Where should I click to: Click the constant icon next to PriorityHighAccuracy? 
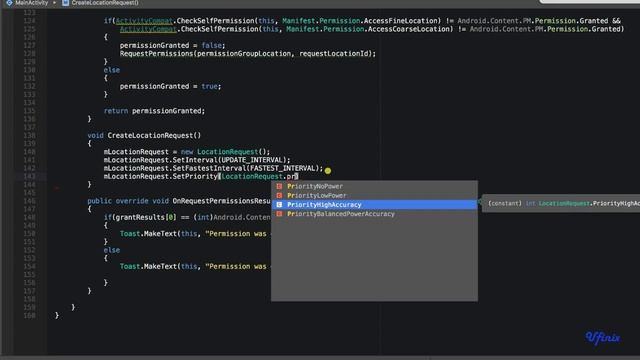coord(279,204)
